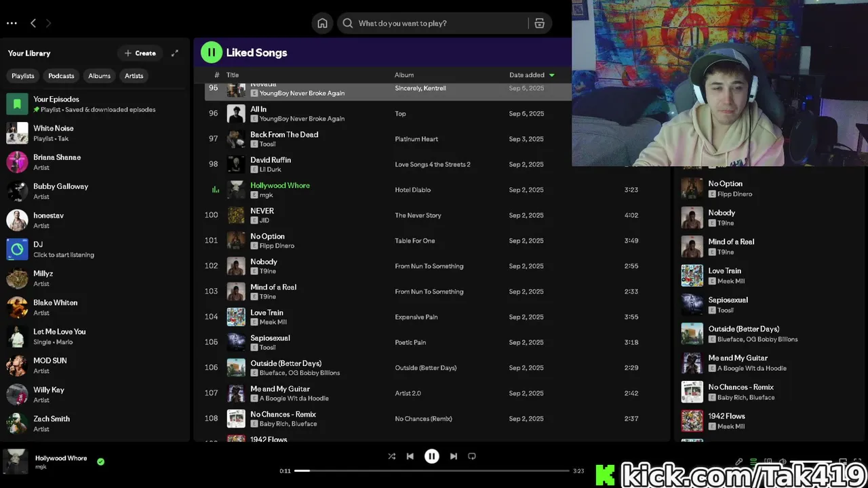This screenshot has width=868, height=488.
Task: Click artist link Flipp Dinero in track list
Action: click(x=277, y=246)
